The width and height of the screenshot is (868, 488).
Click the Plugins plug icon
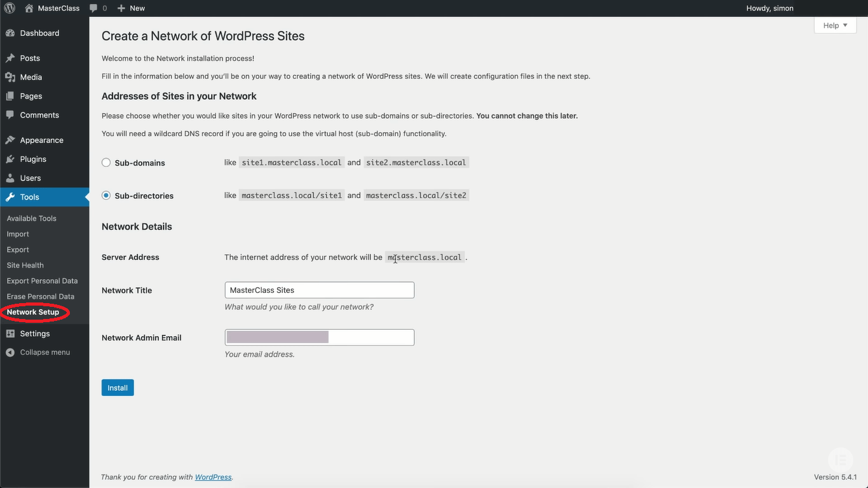[x=10, y=159]
